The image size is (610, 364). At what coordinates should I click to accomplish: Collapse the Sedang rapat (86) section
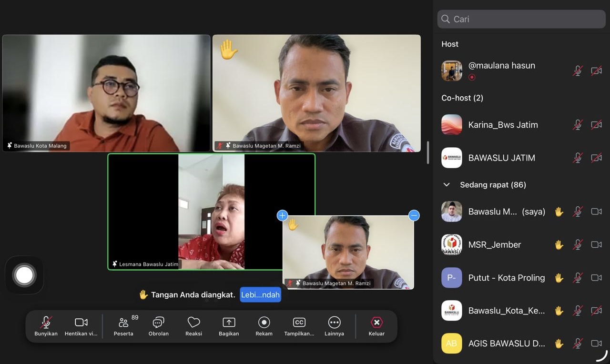[447, 185]
